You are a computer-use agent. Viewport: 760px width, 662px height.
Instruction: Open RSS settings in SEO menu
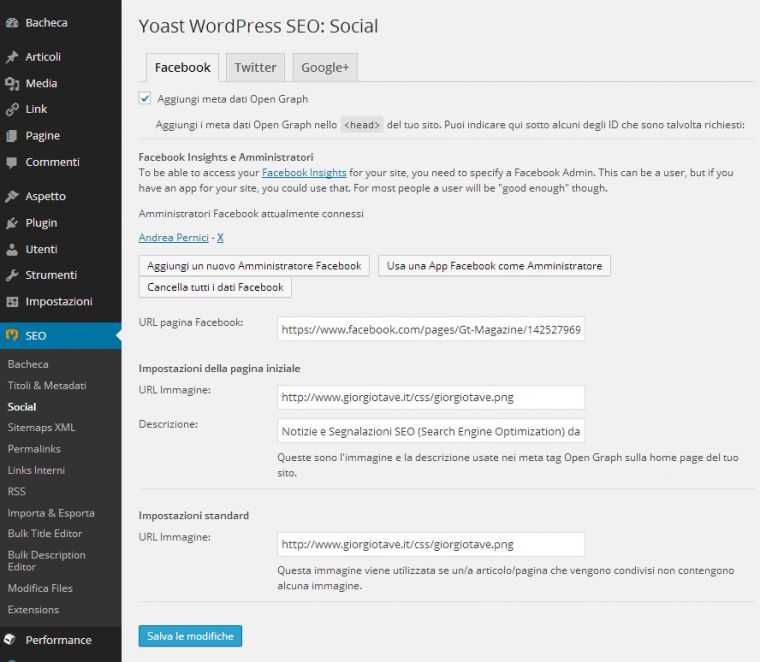(16, 492)
